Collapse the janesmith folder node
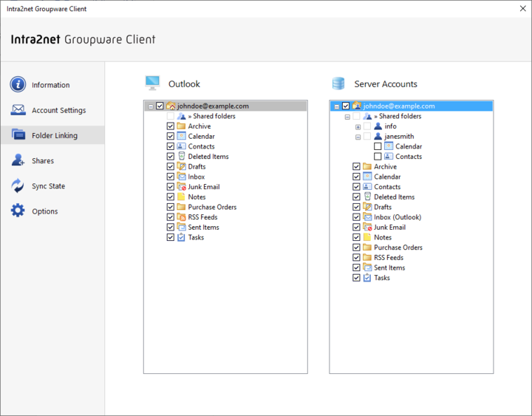 click(358, 137)
